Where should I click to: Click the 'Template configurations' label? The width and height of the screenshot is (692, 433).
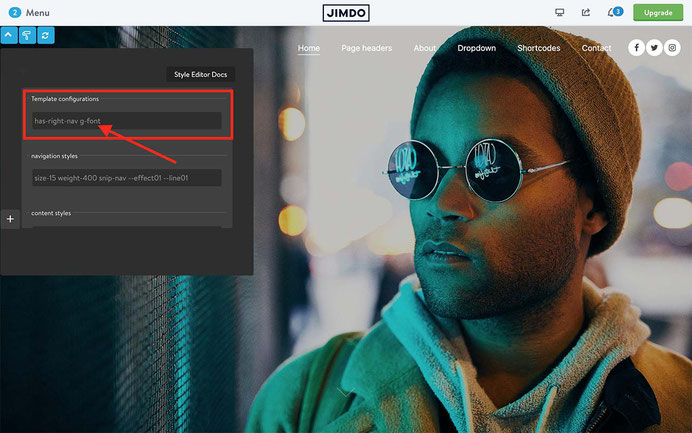(x=65, y=99)
